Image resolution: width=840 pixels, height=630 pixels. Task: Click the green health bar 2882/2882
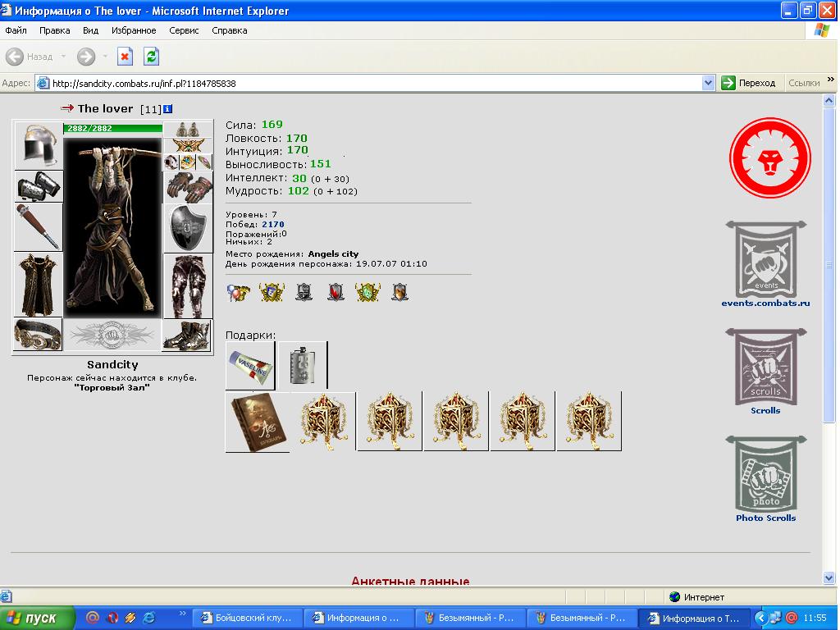(x=113, y=129)
